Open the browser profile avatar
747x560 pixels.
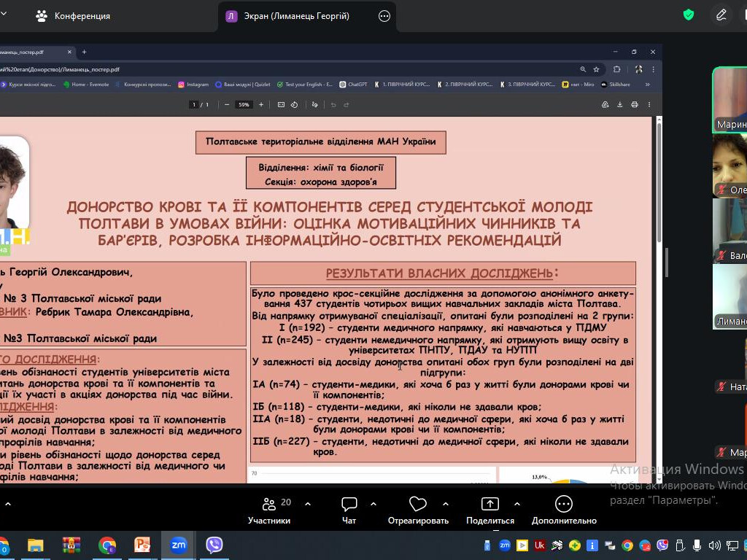point(639,69)
